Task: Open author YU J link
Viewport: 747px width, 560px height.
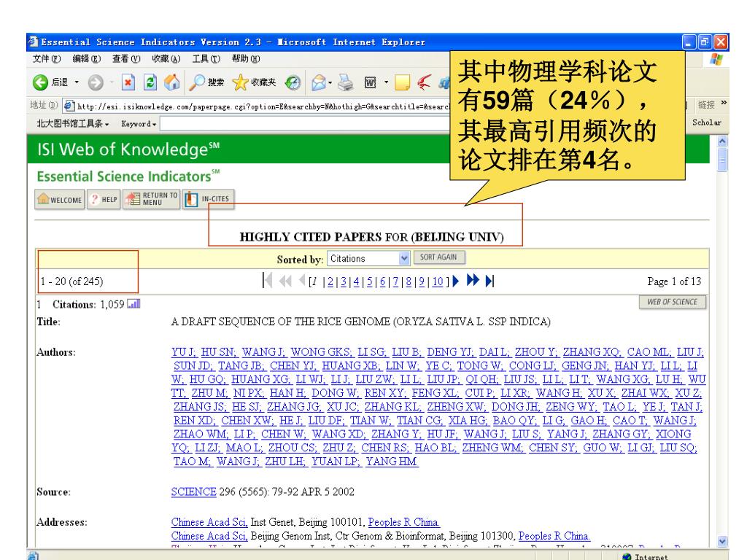Action: tap(183, 352)
